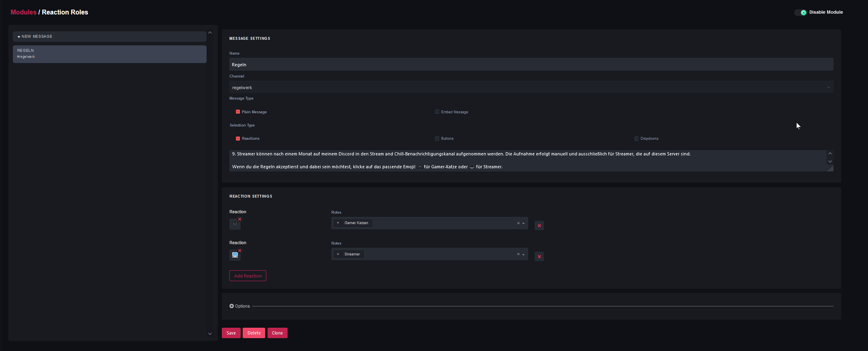Open the Gamer Katzen roles dropdown arrow
This screenshot has height=351, width=868.
[523, 223]
